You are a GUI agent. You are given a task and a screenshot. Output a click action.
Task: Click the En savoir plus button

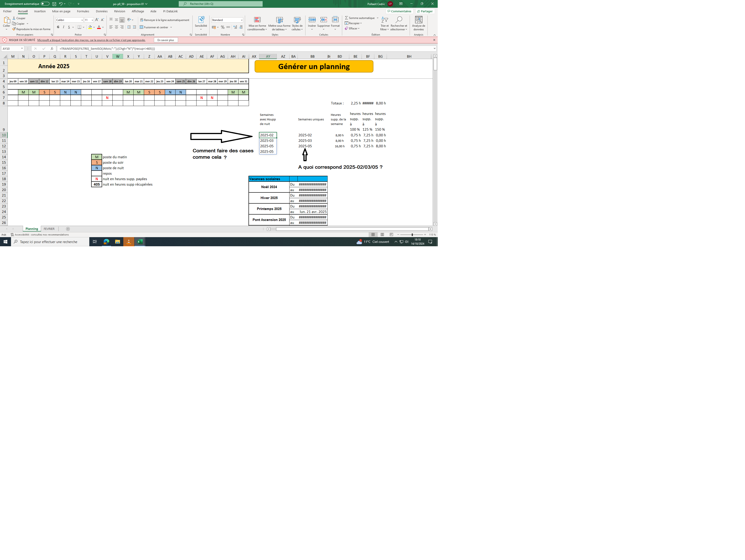tap(166, 40)
